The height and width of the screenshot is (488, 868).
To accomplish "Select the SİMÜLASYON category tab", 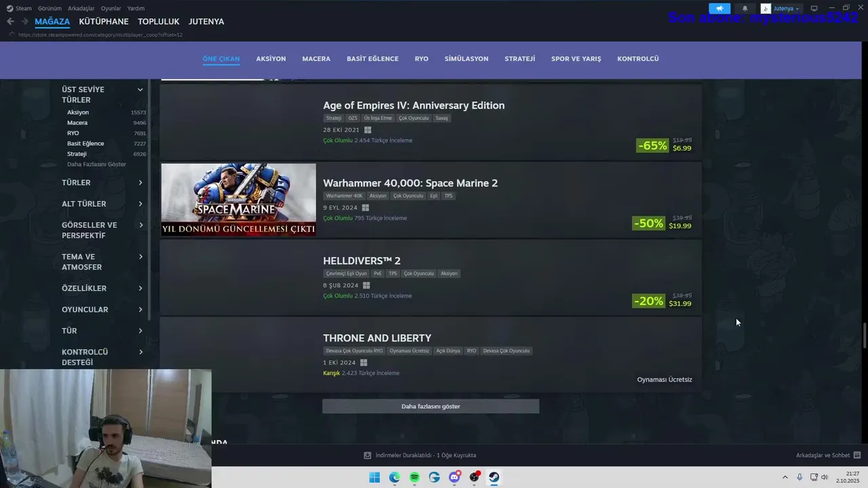I will (x=467, y=59).
